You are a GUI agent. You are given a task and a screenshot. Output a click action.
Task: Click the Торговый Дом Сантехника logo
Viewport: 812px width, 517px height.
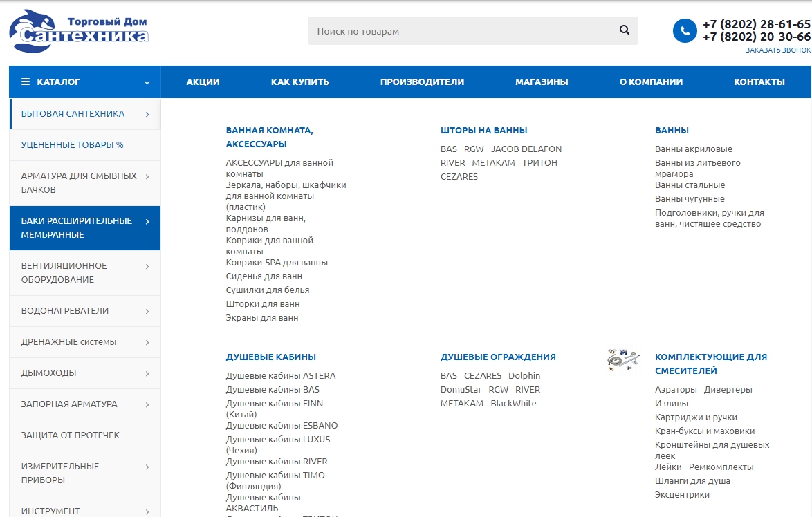coord(79,31)
